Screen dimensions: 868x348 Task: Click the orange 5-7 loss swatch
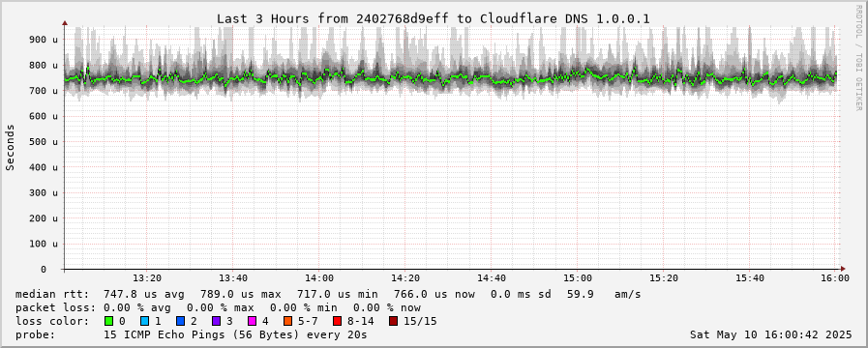[286, 321]
